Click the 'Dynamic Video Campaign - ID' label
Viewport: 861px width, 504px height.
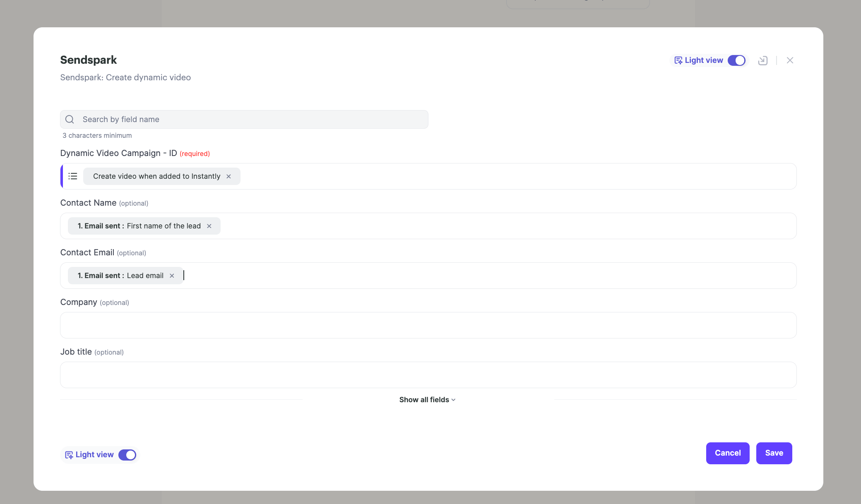[x=118, y=153]
